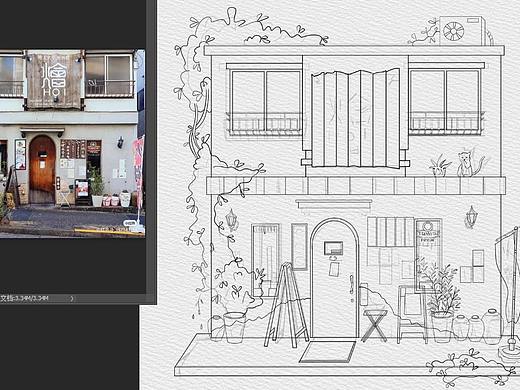Open the status bar arrow menu beside the file size
Screen dimensions: 520x390
(72, 298)
